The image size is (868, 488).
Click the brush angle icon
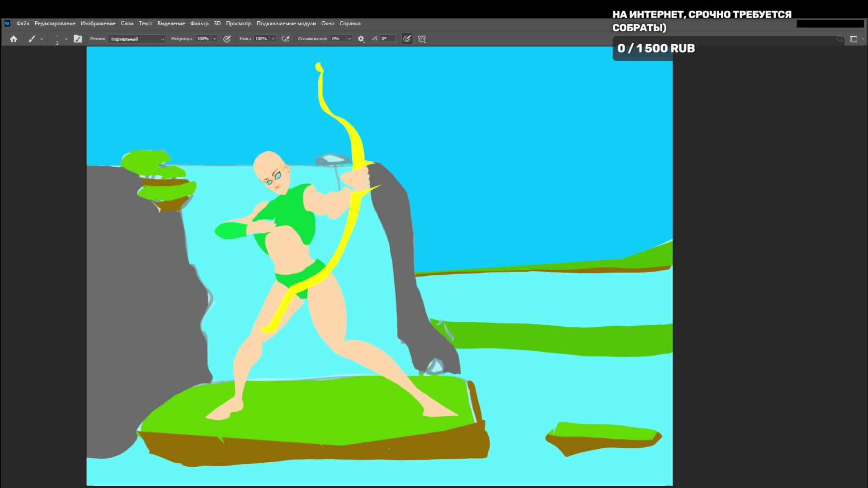coord(374,39)
